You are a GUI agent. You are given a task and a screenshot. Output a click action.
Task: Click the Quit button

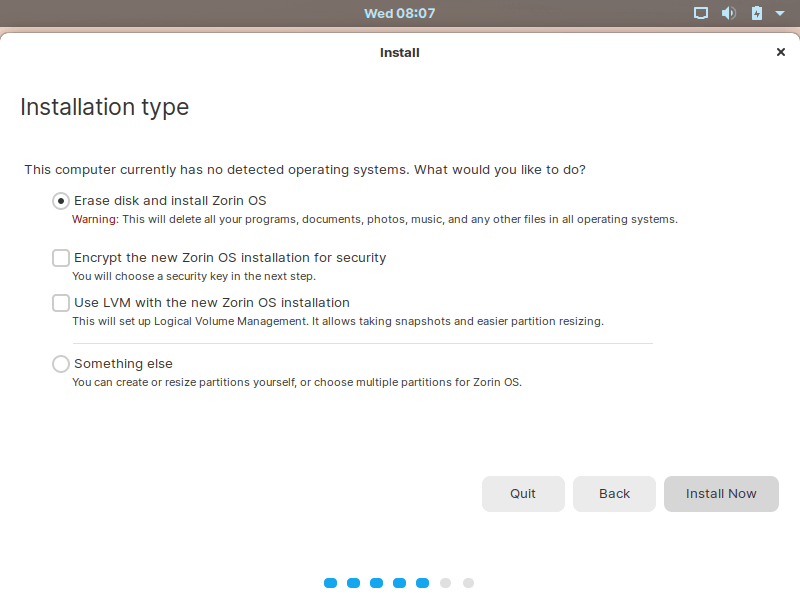point(523,494)
